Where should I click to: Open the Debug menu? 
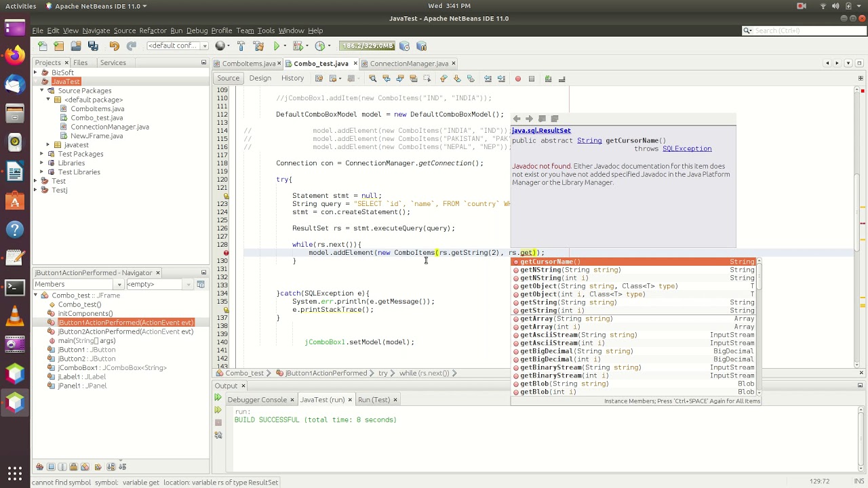197,30
